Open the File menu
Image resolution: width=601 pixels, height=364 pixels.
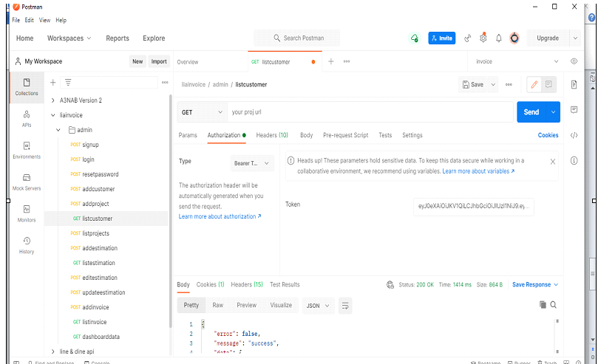[x=16, y=20]
